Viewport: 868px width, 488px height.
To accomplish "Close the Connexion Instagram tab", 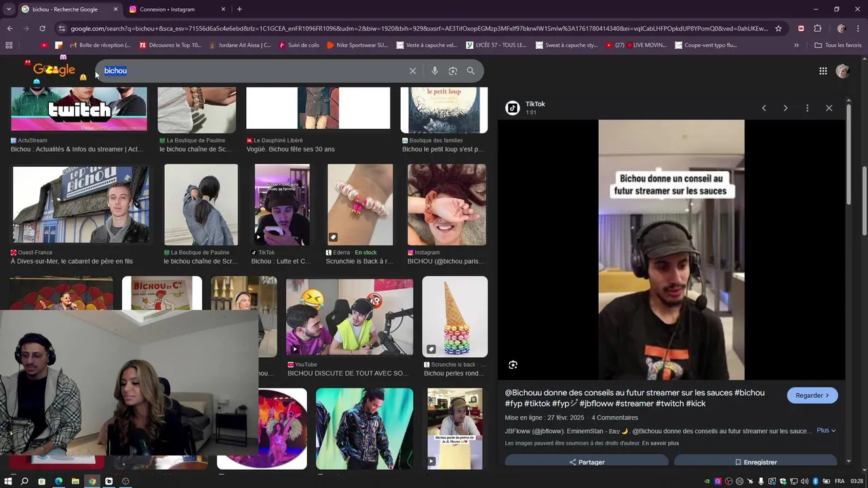I will (223, 9).
